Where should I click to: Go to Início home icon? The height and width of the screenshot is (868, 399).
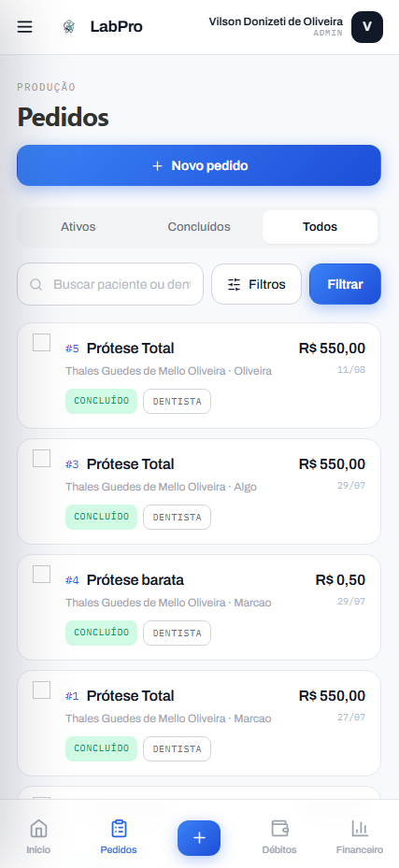38,829
